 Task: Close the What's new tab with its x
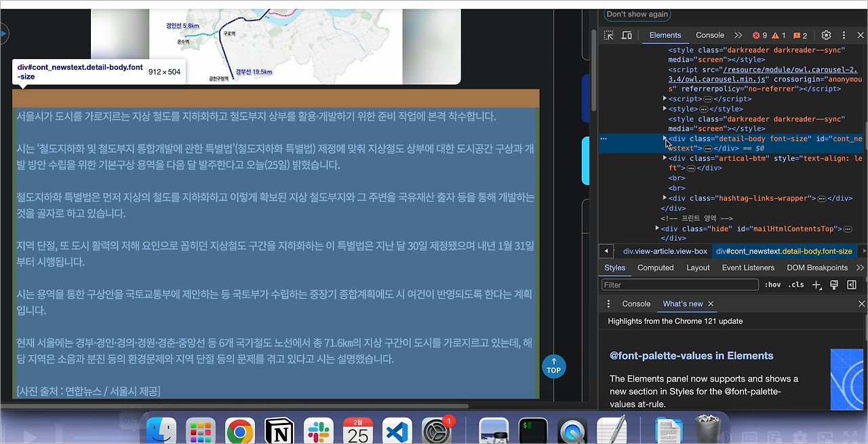pyautogui.click(x=711, y=304)
